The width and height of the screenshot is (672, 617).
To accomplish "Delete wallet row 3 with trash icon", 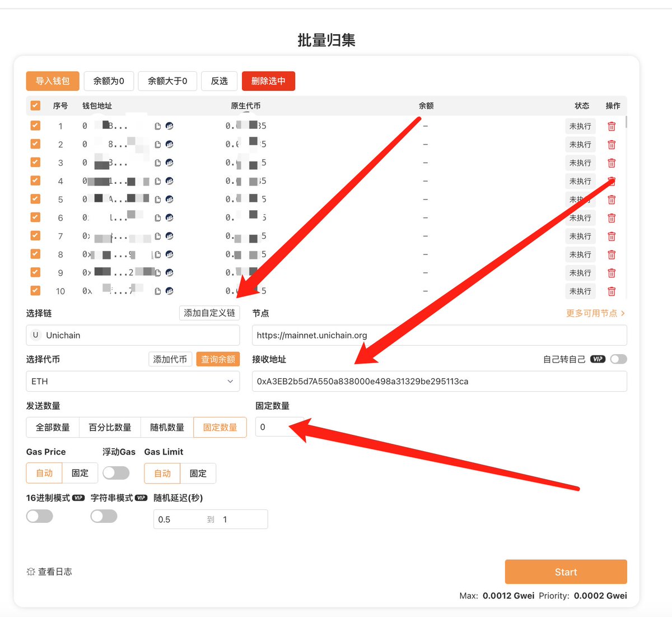I will click(x=612, y=163).
